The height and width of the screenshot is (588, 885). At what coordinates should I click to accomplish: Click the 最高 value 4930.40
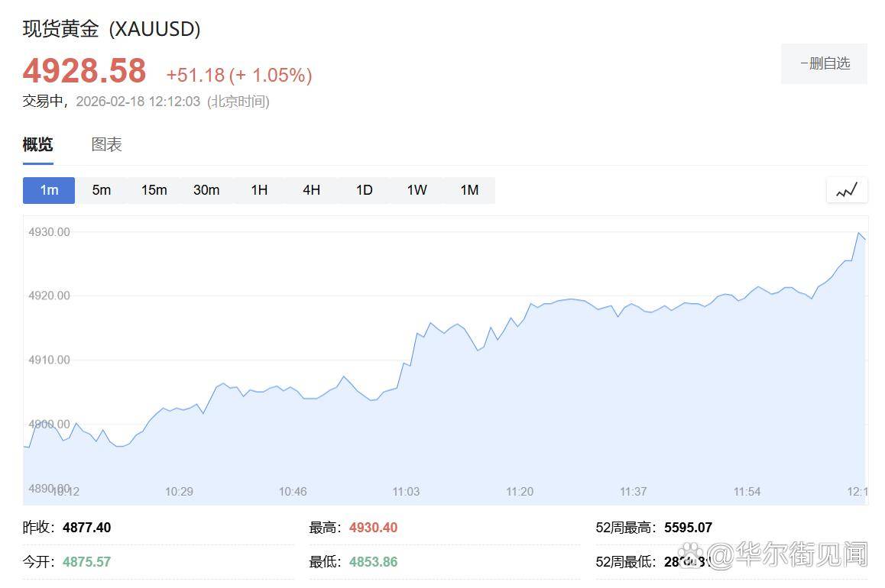pyautogui.click(x=373, y=528)
